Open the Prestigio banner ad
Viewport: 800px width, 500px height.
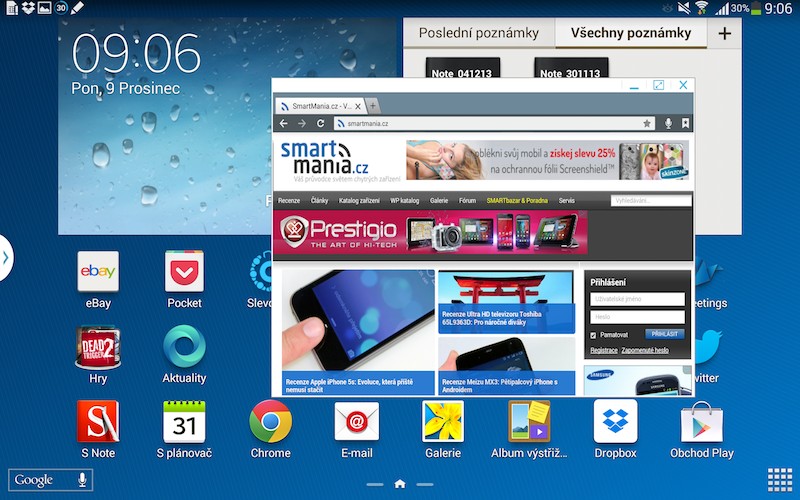coord(430,233)
